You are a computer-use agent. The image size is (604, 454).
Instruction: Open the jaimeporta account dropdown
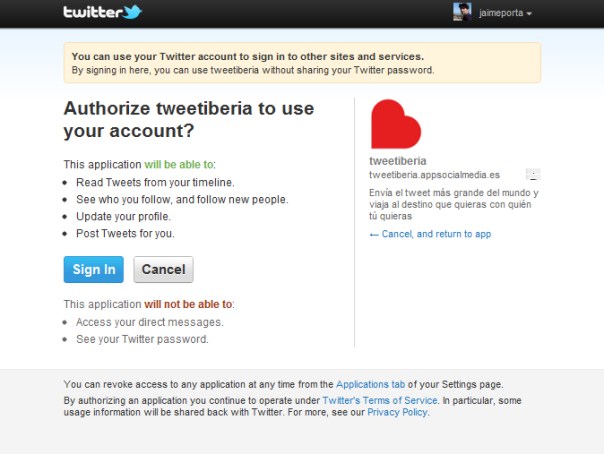point(505,13)
